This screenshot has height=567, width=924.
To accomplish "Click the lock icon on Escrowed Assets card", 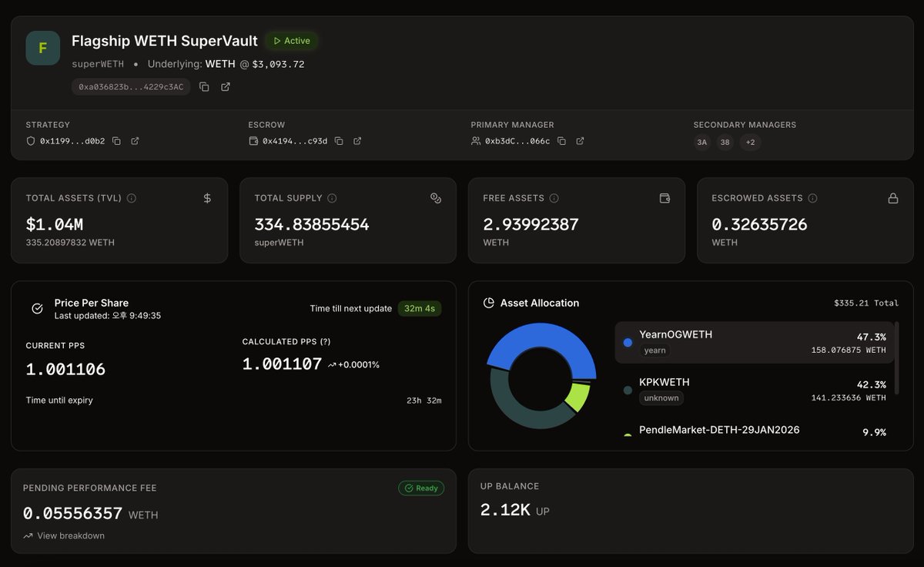I will (892, 198).
